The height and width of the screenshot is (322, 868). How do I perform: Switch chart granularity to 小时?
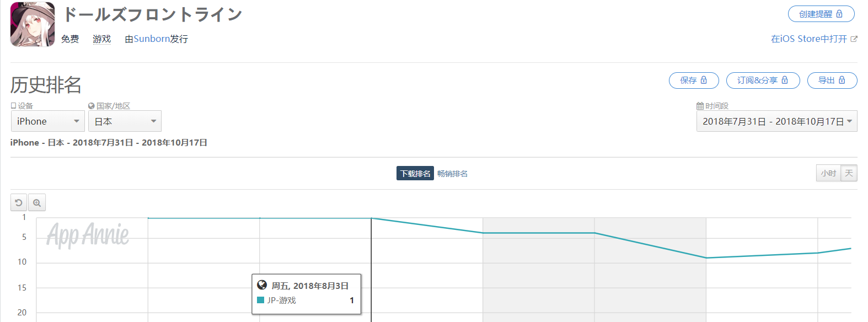[x=828, y=173]
